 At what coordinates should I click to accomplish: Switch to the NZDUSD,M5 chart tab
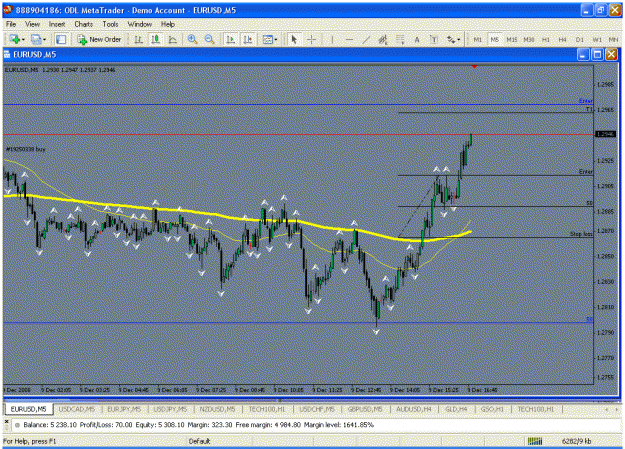217,409
